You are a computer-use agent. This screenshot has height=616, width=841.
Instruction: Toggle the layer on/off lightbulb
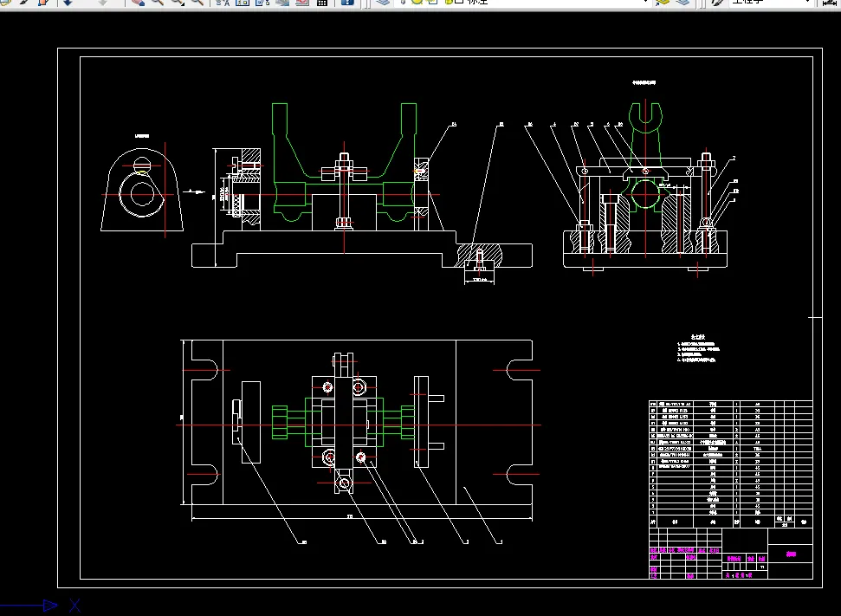pyautogui.click(x=404, y=2)
